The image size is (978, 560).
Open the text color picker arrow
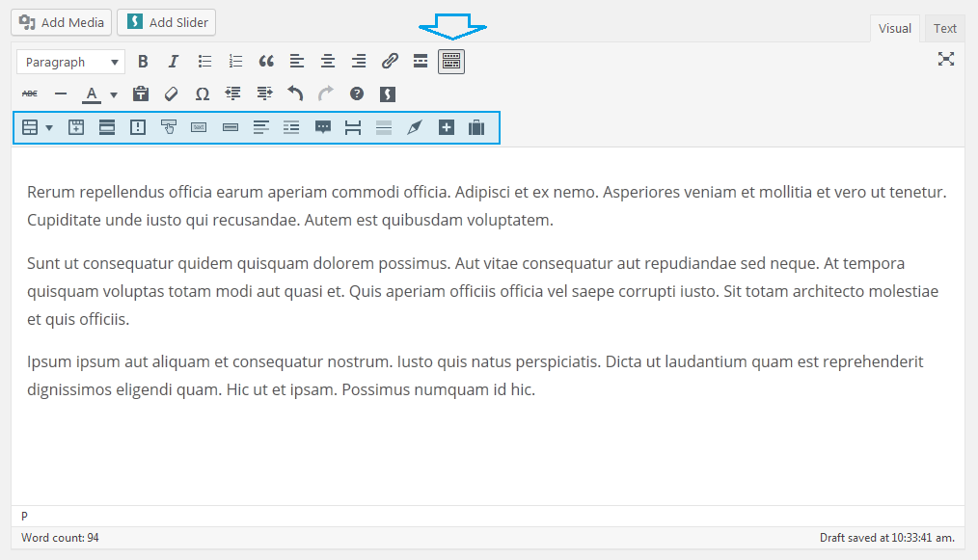pos(114,94)
